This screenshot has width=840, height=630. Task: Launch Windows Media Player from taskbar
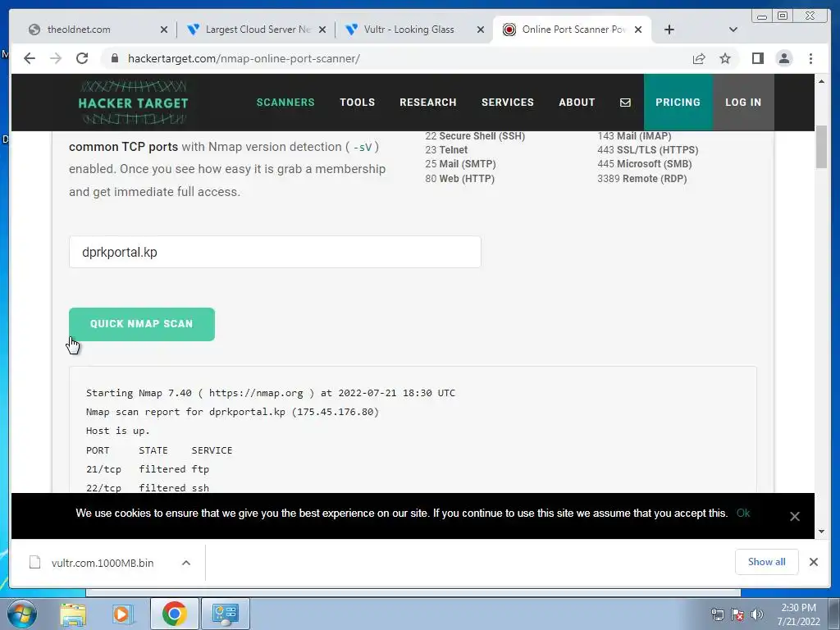pos(122,614)
